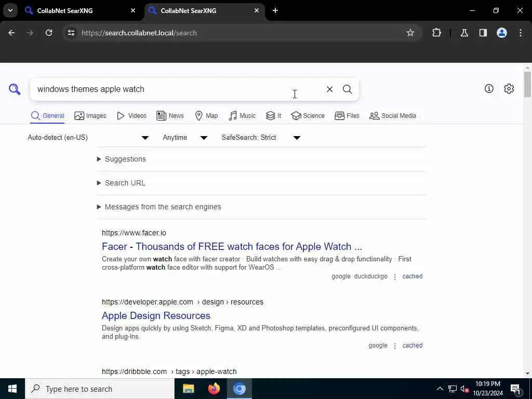Click https://www.facer.io URL text
532x399 pixels.
(134, 233)
